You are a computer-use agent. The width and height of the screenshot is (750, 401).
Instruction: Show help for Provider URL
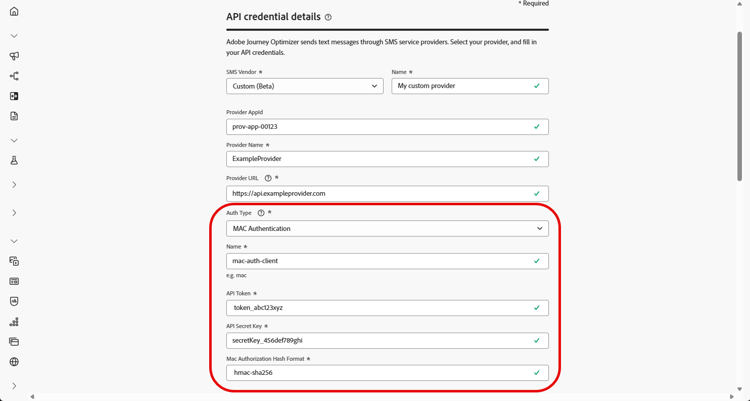click(x=268, y=178)
